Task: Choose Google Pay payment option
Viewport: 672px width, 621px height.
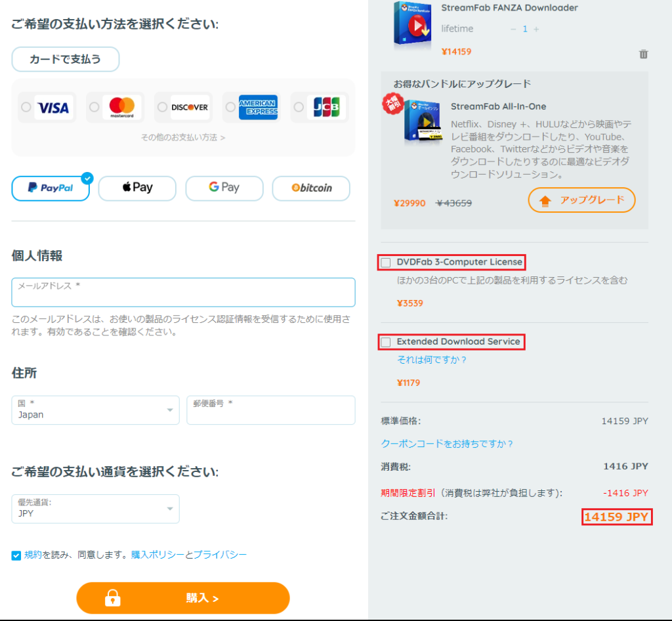Action: [224, 188]
